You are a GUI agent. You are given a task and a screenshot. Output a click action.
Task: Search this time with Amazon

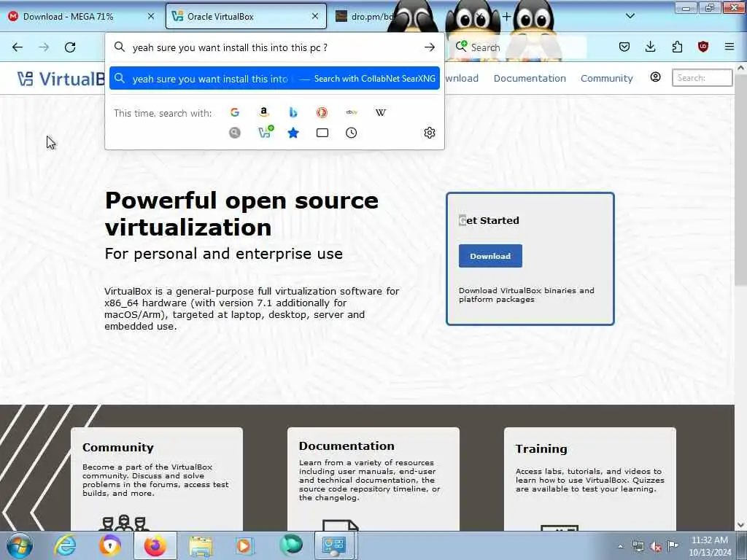point(263,112)
